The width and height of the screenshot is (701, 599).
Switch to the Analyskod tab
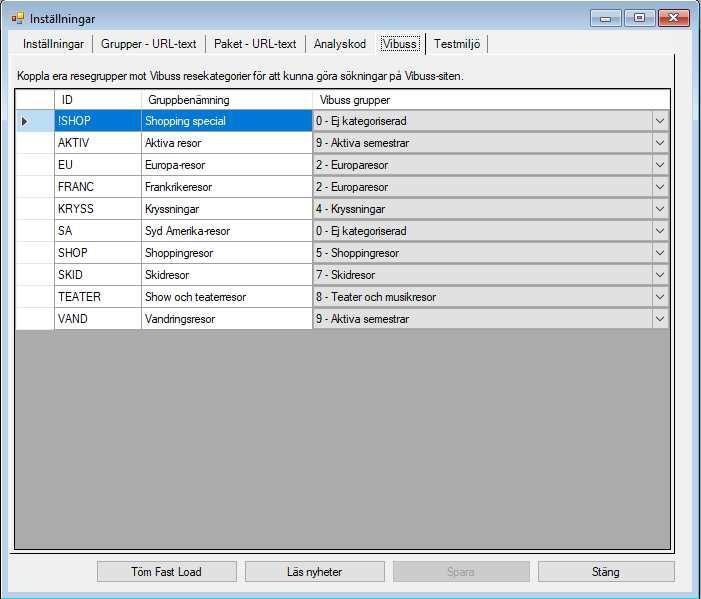(x=340, y=44)
